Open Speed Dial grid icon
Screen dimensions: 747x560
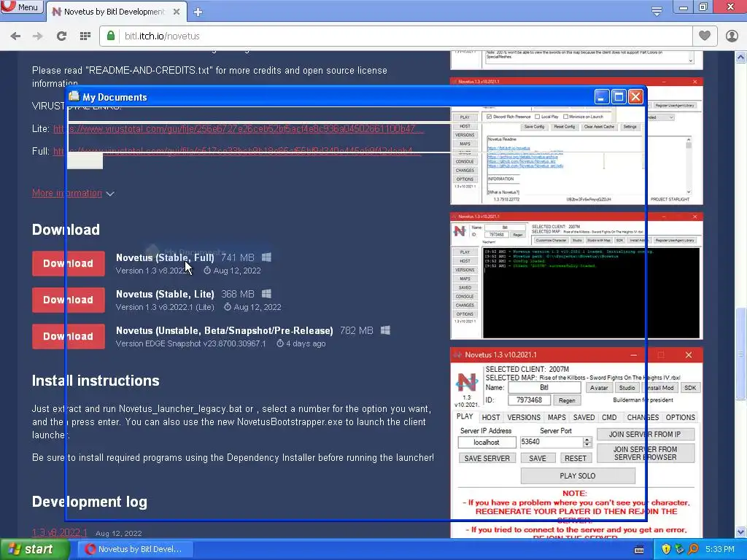click(85, 36)
